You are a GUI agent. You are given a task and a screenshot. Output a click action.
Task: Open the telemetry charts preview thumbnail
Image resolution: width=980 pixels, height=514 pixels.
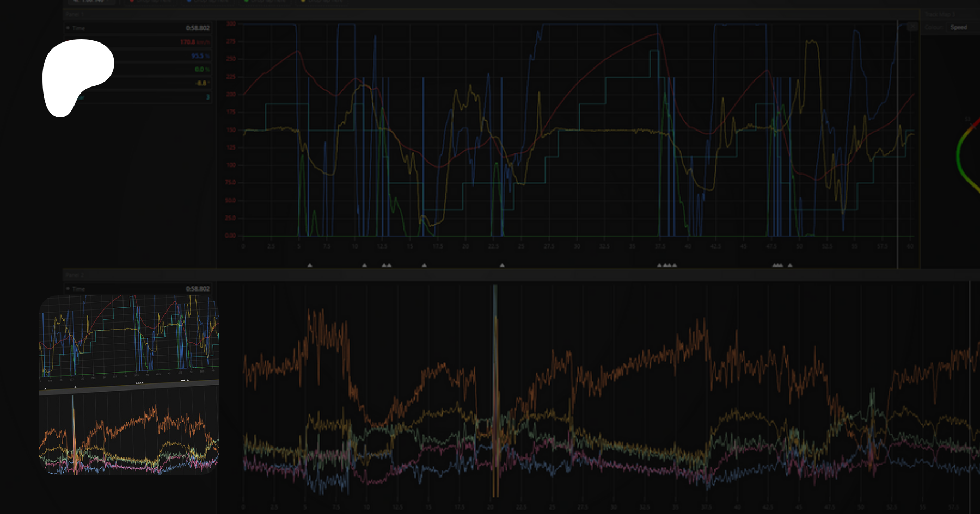[129, 385]
